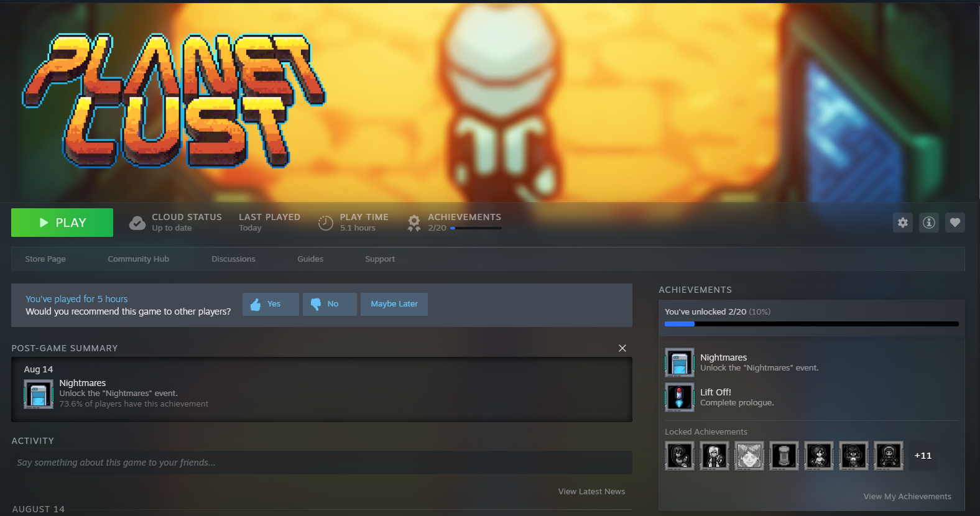Image resolution: width=980 pixels, height=516 pixels.
Task: Open Nightmares achievement icon in Post-Game Summary
Action: 39,394
